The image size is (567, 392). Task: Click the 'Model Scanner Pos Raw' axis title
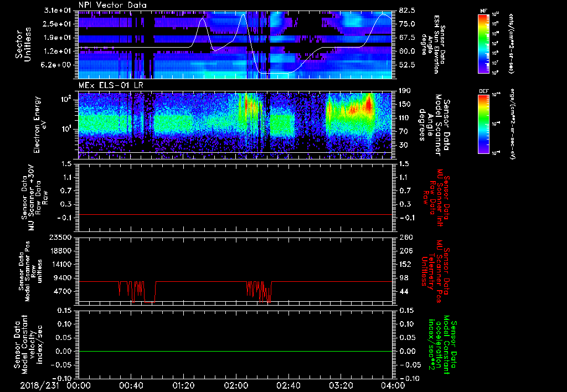coord(31,271)
